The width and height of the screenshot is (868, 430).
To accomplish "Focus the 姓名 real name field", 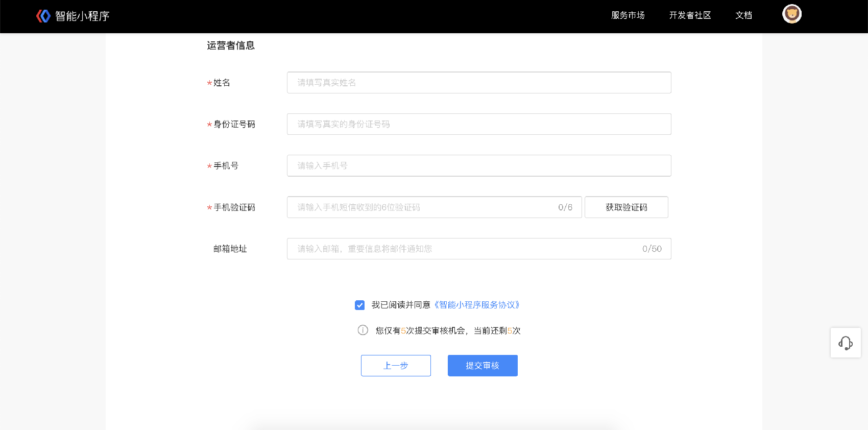I will click(478, 83).
